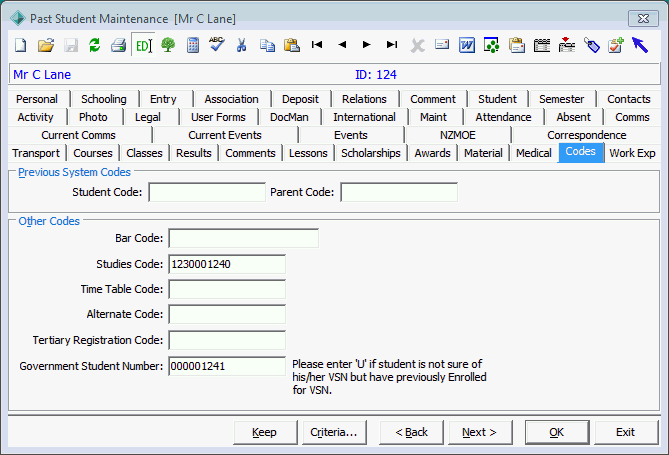This screenshot has width=669, height=455.
Task: Open the DocMan tab
Action: coord(289,117)
